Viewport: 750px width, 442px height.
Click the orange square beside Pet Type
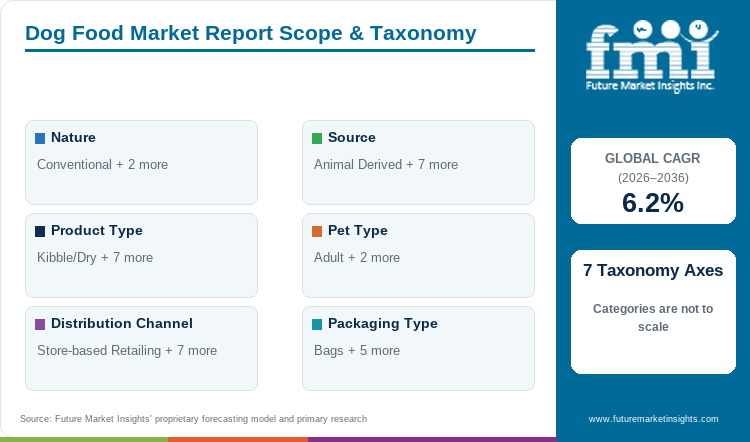(x=317, y=232)
